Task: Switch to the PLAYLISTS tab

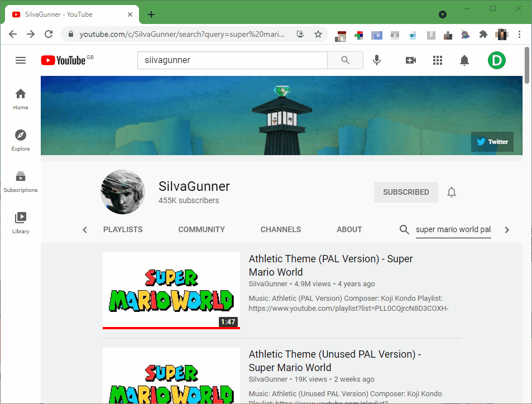Action: click(x=123, y=230)
